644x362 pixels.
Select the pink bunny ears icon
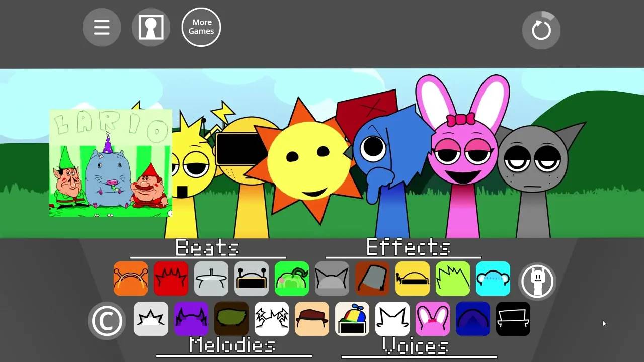pyautogui.click(x=433, y=319)
